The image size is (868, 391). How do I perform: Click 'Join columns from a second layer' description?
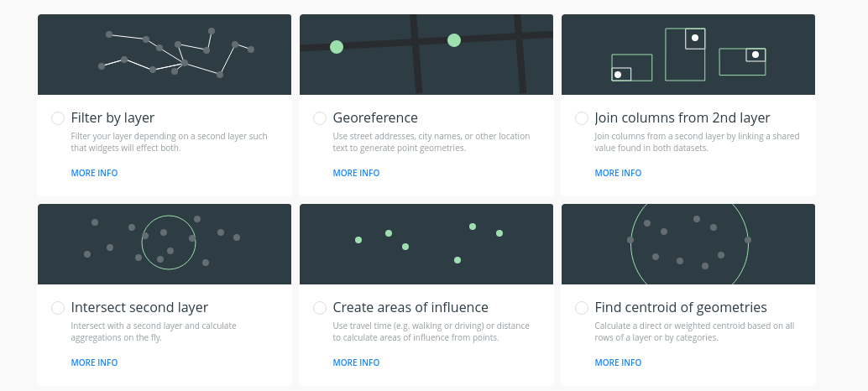[x=697, y=142]
